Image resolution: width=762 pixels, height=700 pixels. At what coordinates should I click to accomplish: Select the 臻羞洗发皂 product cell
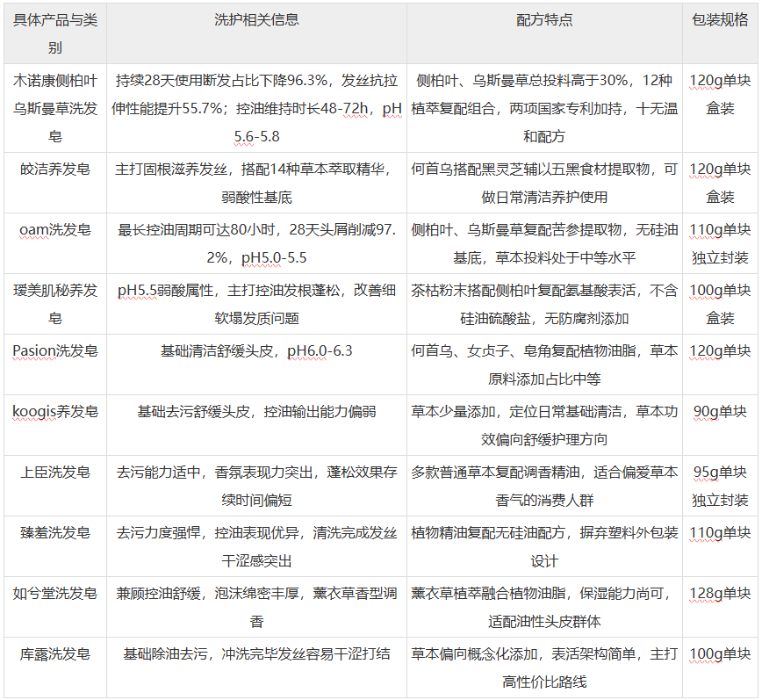[x=55, y=546]
